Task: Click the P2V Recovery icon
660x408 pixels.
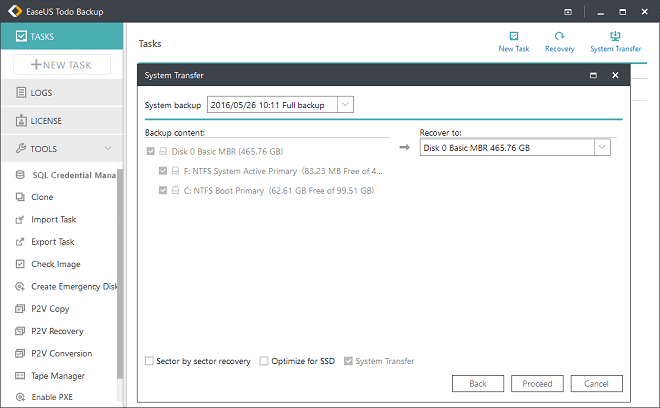Action: point(20,331)
